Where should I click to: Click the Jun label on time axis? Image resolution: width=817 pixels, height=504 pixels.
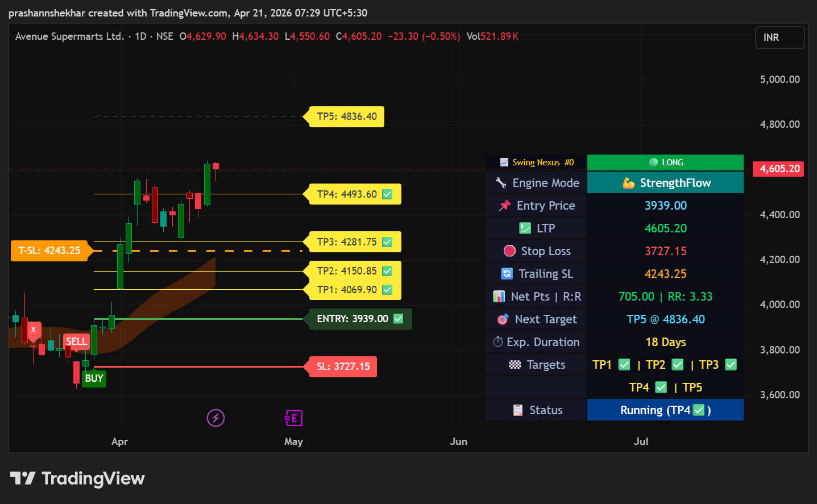coord(458,441)
